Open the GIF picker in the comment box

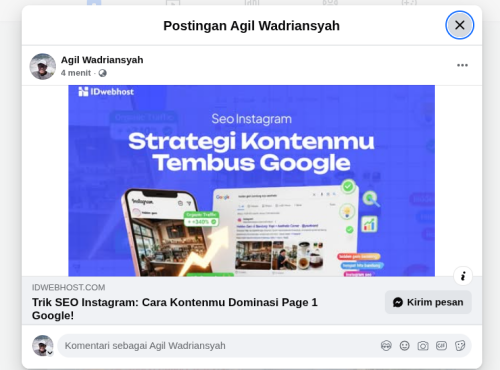point(441,346)
